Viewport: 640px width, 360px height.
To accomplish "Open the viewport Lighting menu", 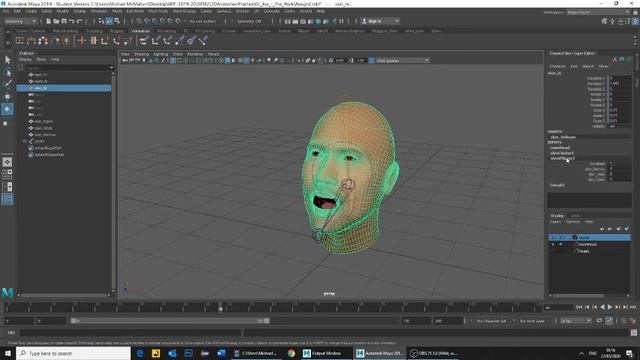I will (x=160, y=54).
